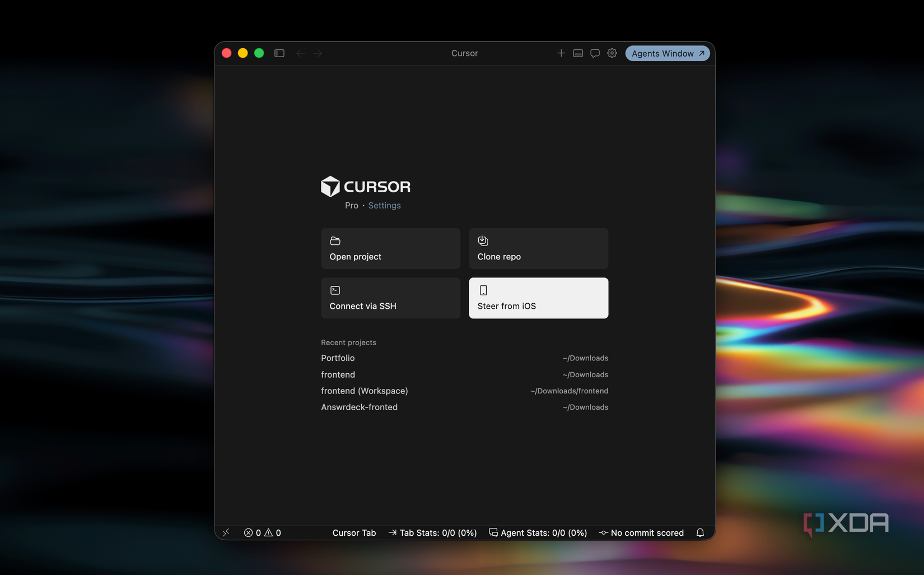This screenshot has width=924, height=575.
Task: Open Agent Stats in the status bar
Action: coord(538,533)
